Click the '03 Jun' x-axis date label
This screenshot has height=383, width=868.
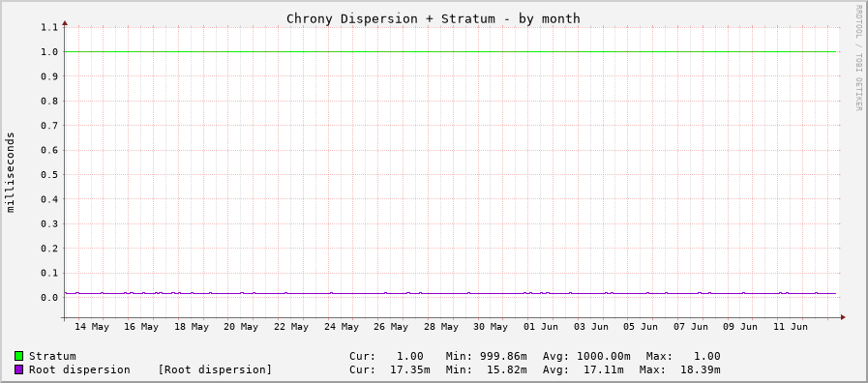click(x=591, y=327)
